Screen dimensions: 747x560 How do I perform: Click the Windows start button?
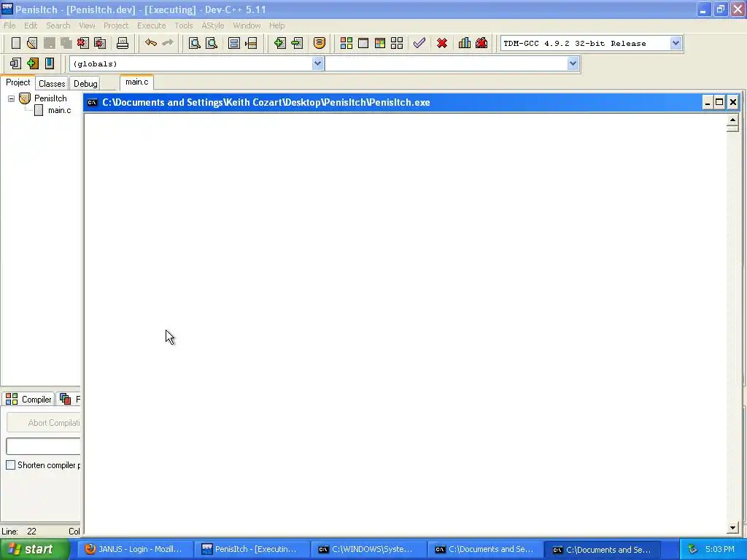[x=35, y=549]
